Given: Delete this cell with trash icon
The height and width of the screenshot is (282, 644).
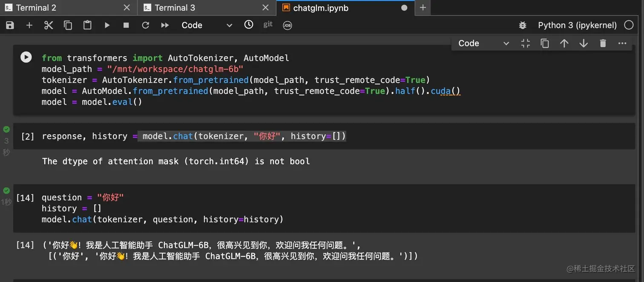Looking at the screenshot, I should pyautogui.click(x=603, y=43).
